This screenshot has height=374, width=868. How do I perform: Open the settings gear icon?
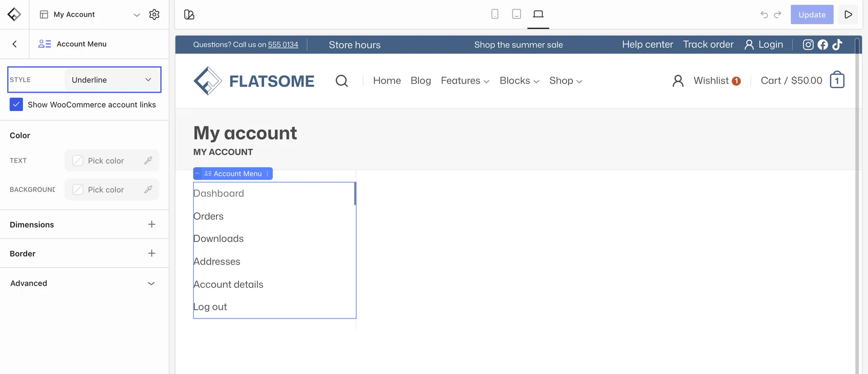pos(154,14)
